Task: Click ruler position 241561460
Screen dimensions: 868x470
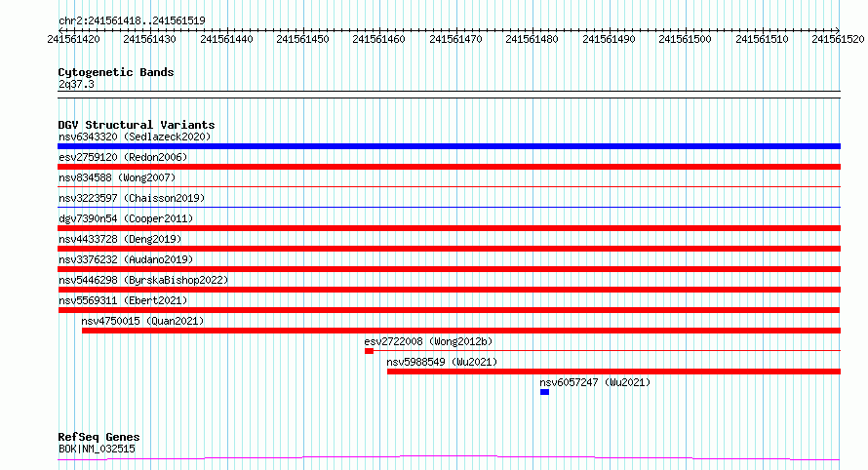Action: (x=378, y=39)
